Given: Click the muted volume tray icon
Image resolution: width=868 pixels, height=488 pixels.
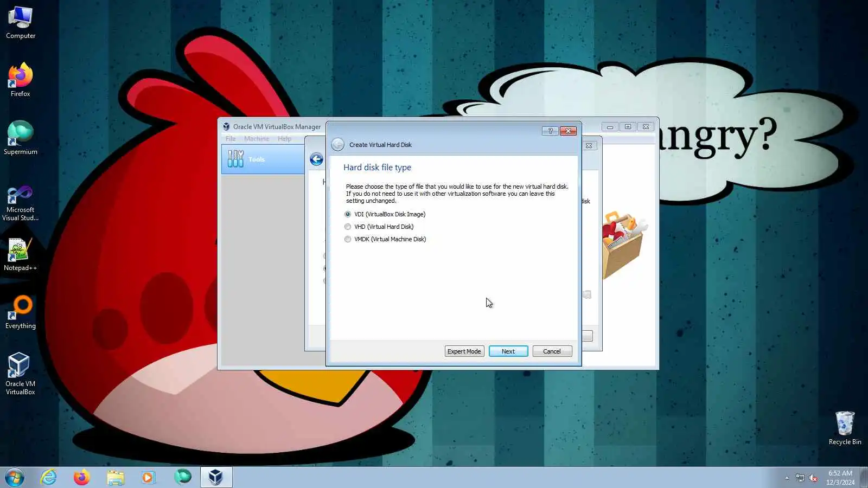Looking at the screenshot, I should point(813,478).
